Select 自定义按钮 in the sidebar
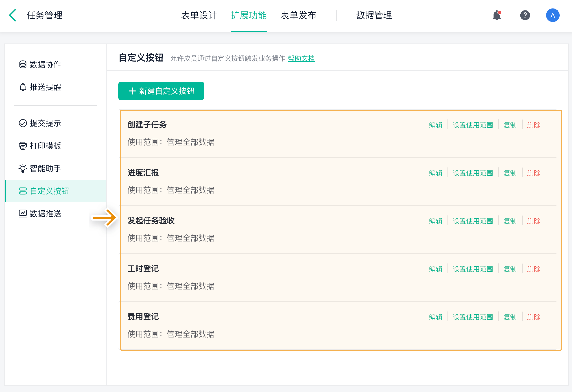This screenshot has height=392, width=572. pos(56,191)
